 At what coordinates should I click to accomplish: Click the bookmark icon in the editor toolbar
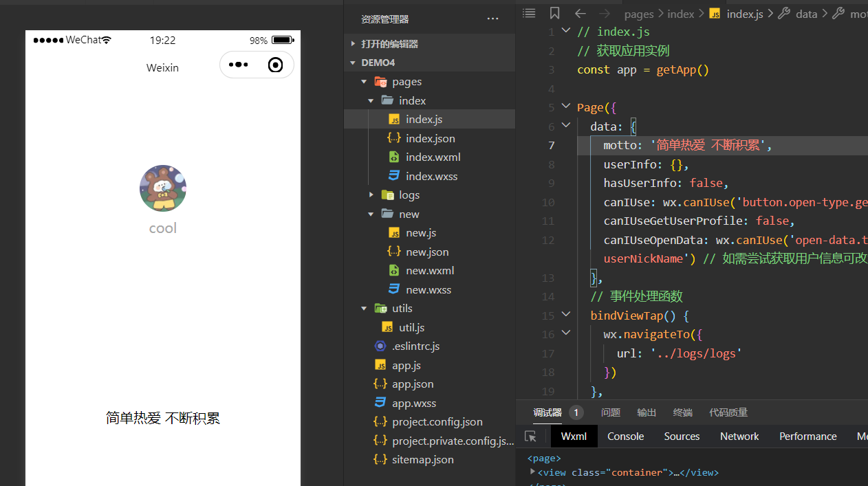coord(554,13)
